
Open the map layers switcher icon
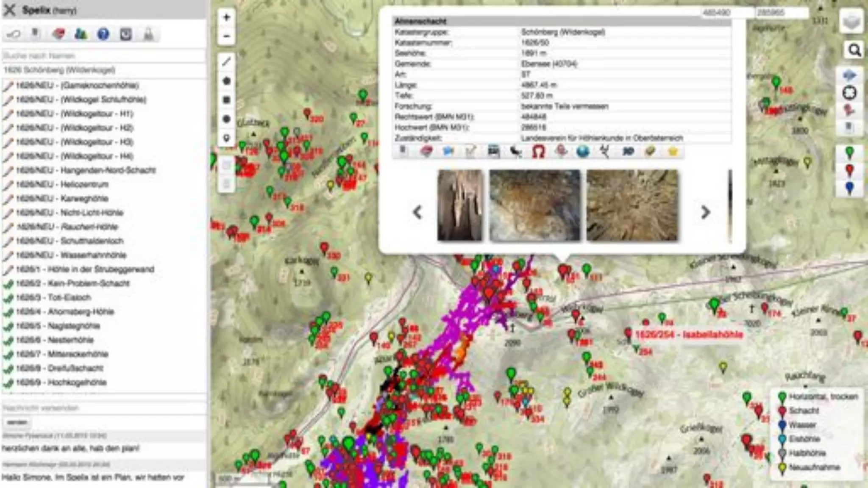(x=851, y=21)
